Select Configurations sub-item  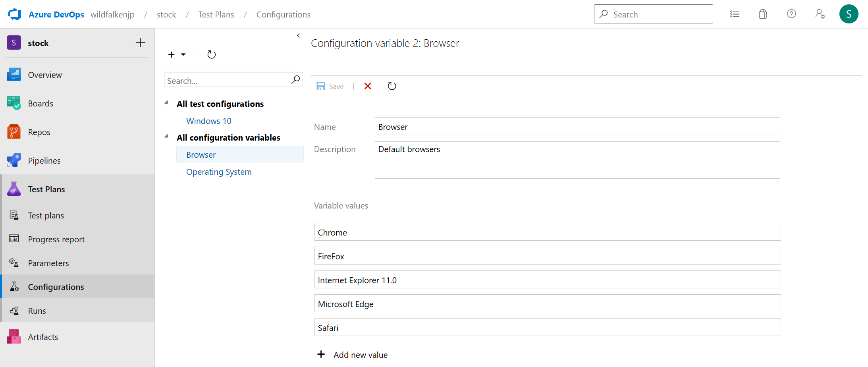[77, 287]
